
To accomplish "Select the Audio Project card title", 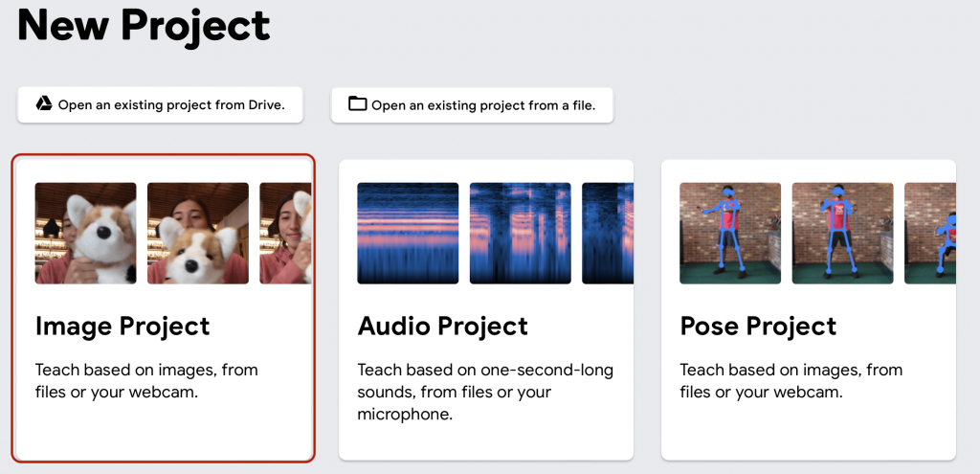I will 442,327.
